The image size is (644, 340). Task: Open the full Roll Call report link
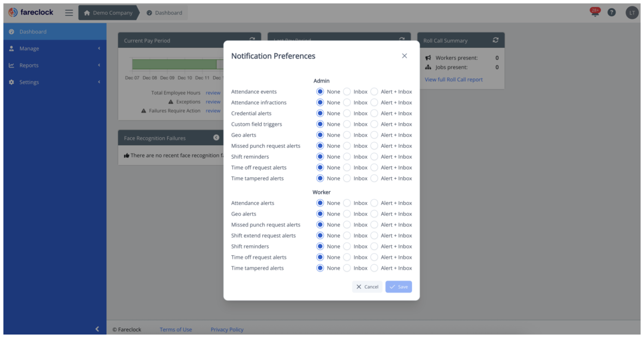[453, 79]
